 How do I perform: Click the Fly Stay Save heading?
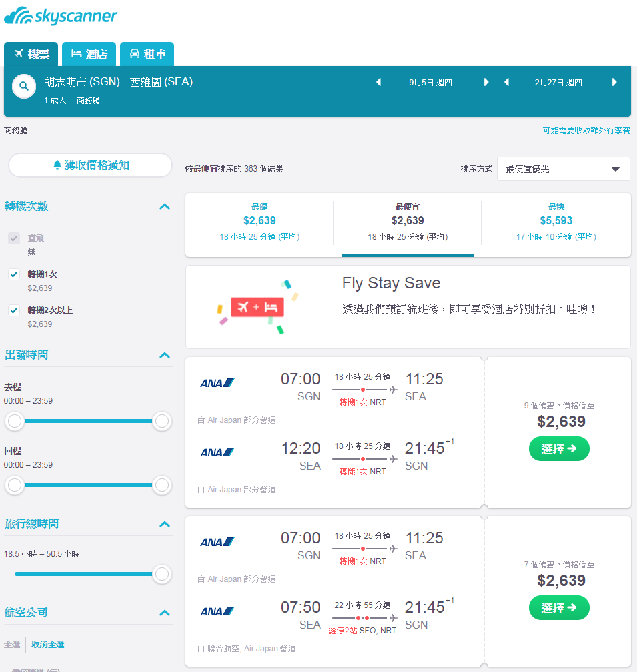[391, 283]
